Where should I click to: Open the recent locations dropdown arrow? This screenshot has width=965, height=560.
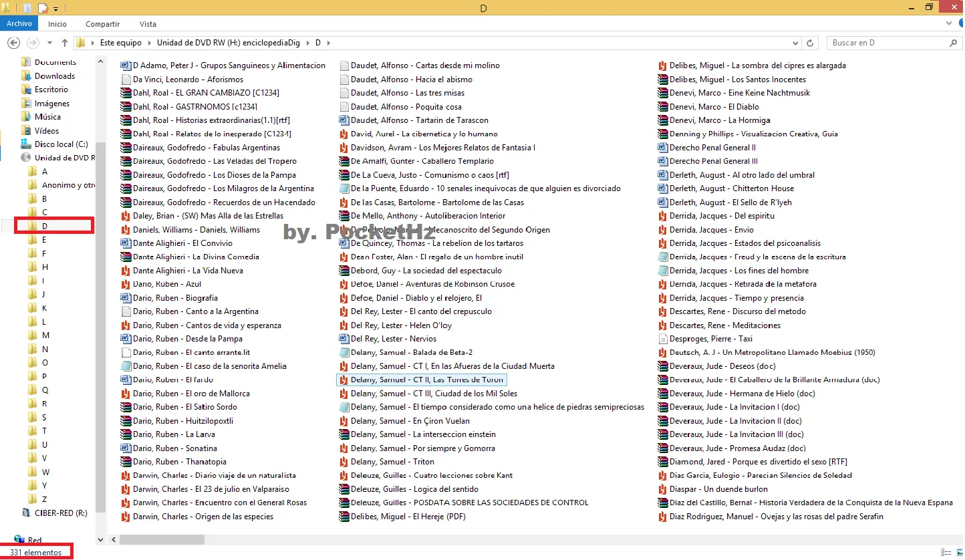coord(49,43)
